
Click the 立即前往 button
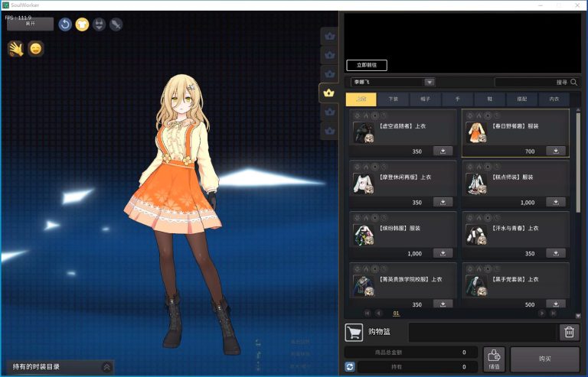(x=367, y=65)
